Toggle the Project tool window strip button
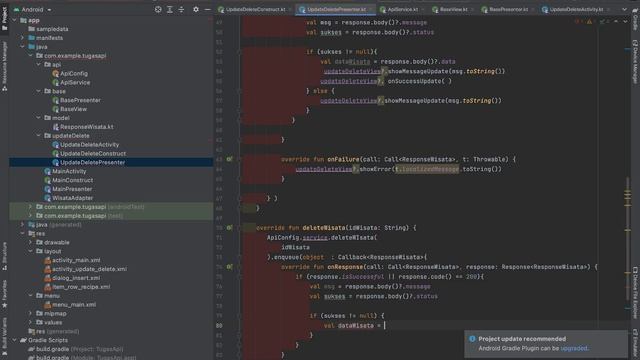Screen dimensions: 640x360 pyautogui.click(x=4, y=18)
